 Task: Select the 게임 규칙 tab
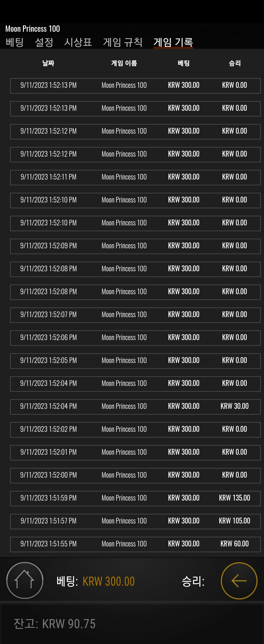click(x=123, y=42)
